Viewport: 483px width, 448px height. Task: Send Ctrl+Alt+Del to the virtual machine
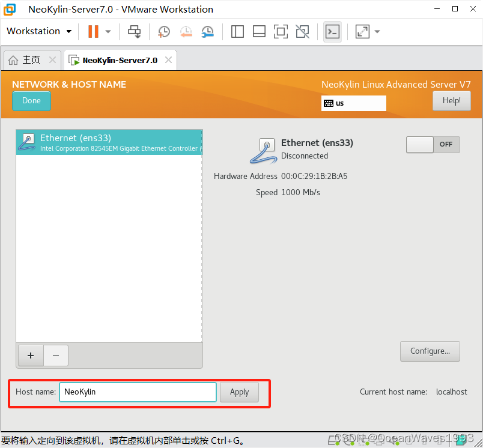(x=135, y=31)
